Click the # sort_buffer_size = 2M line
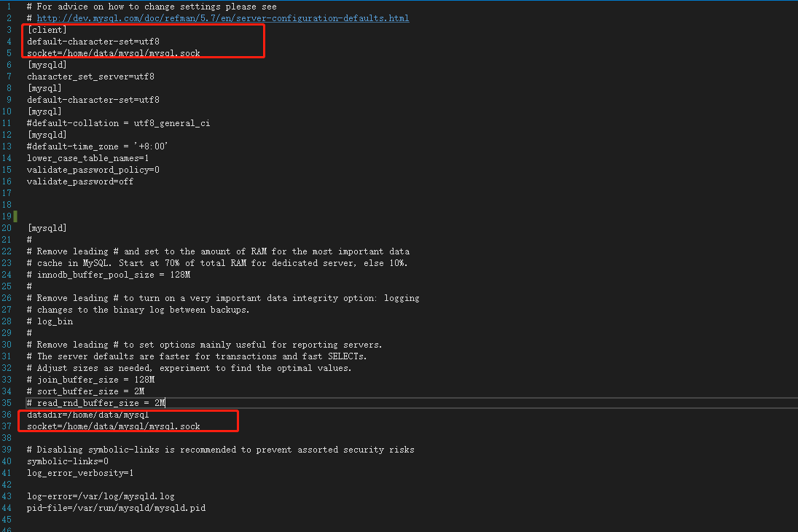The image size is (798, 532). click(x=85, y=391)
